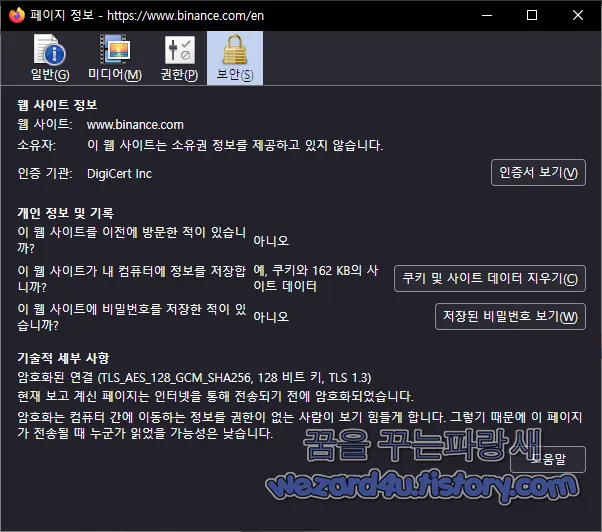Viewport: 602px width, 532px height.
Task: Click the question about storing data on computer
Action: (131, 279)
